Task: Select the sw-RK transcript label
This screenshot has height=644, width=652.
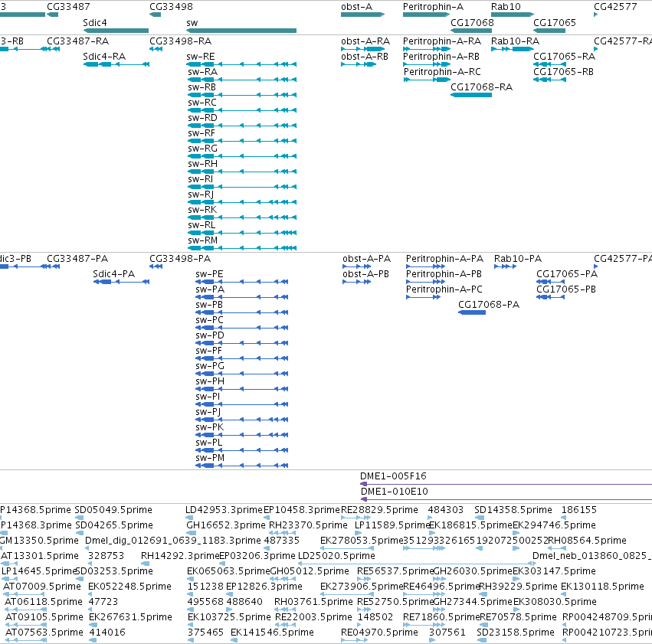Action: (x=202, y=211)
